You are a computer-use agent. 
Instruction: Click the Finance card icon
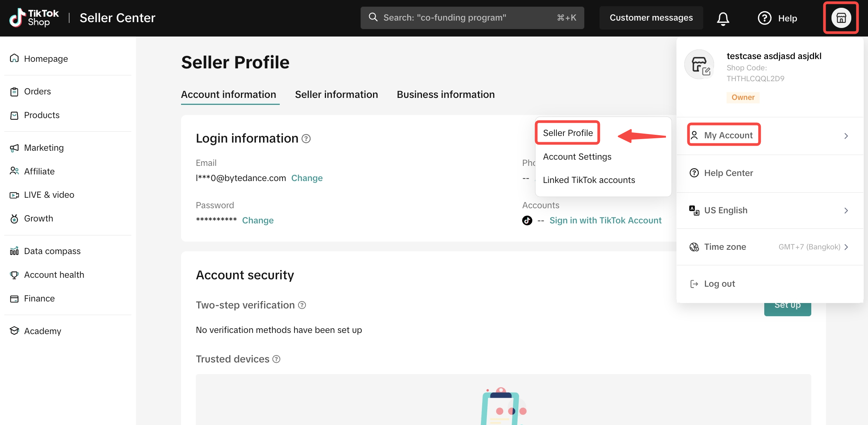(x=14, y=299)
